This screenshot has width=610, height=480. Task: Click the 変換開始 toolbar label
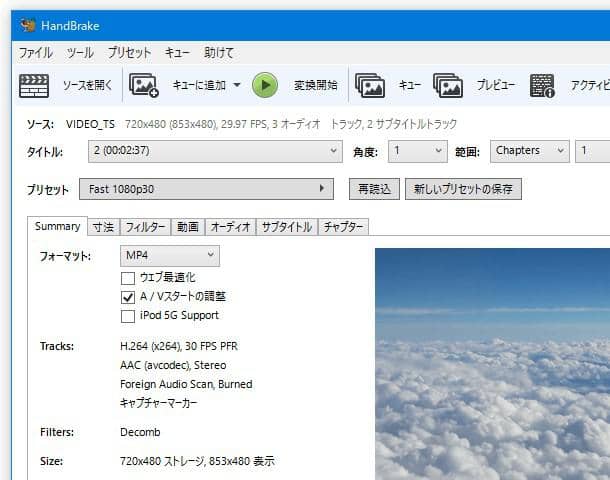click(316, 85)
